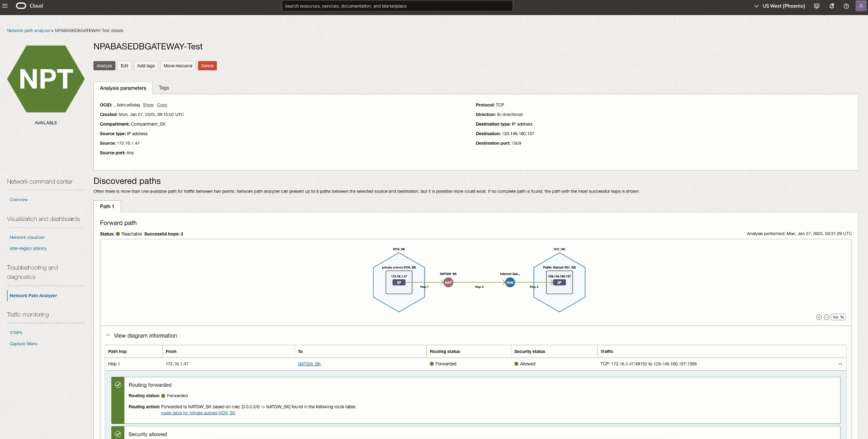Go to Network path analyzer breadcrumb
This screenshot has width=868, height=439.
coord(28,31)
